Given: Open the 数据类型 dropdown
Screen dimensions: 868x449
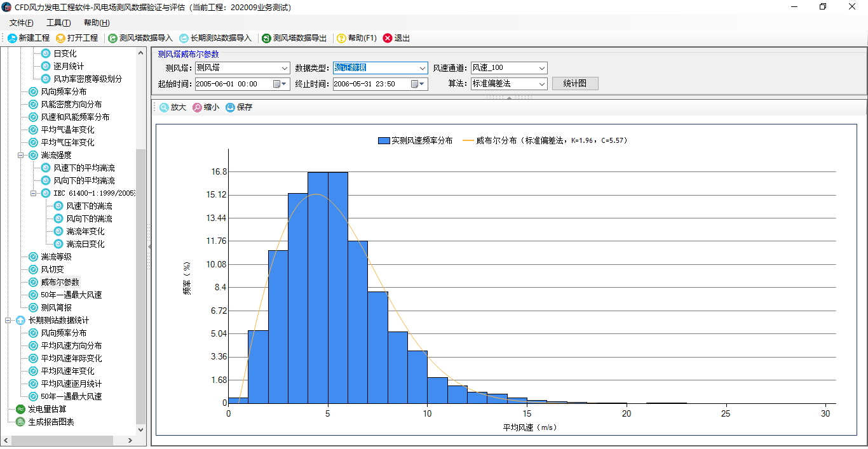Looking at the screenshot, I should (423, 68).
